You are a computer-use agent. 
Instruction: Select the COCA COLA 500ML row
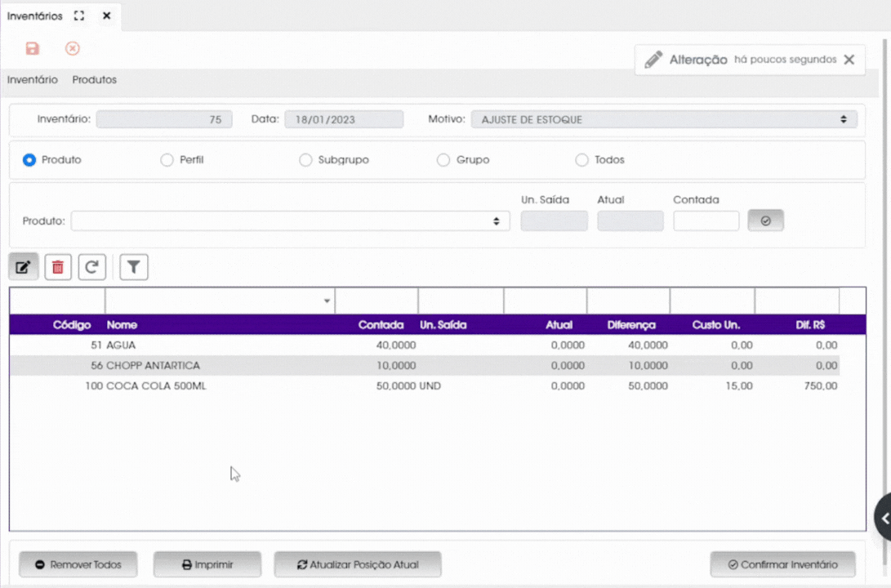click(425, 386)
